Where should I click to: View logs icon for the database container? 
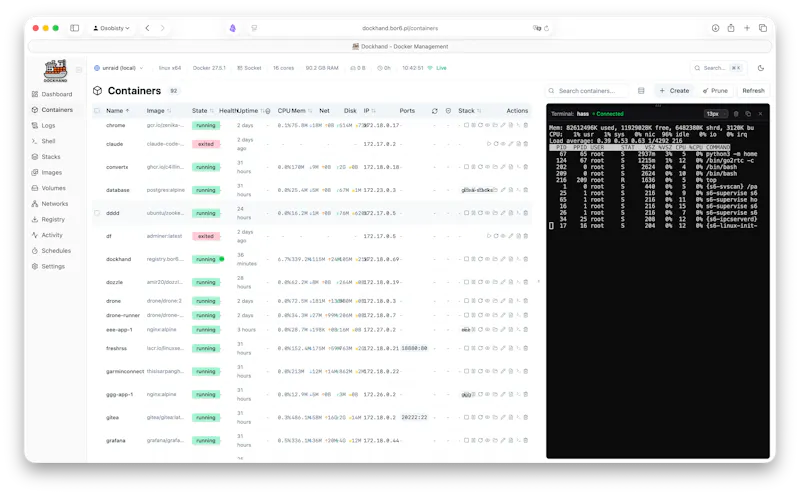(x=511, y=190)
